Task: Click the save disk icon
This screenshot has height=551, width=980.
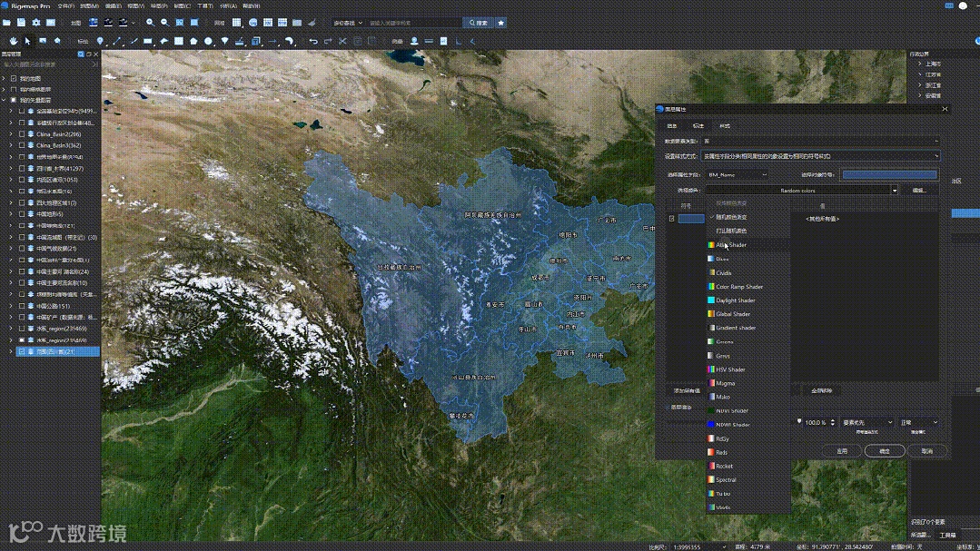Action: pos(21,23)
